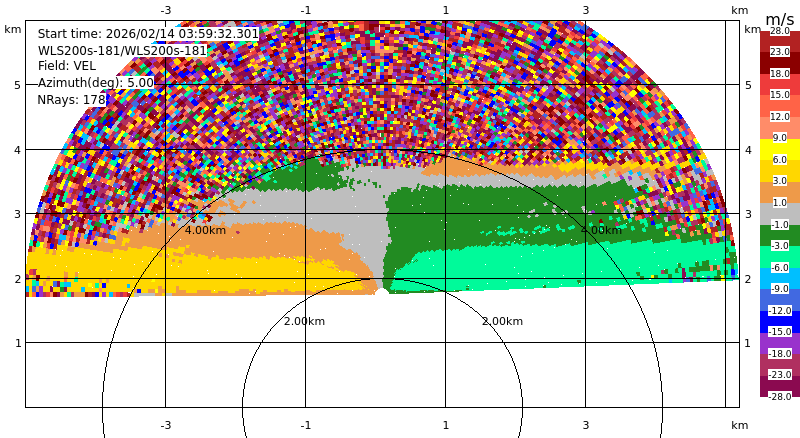Click the 'Field: VEL' annotation
The height and width of the screenshot is (438, 800).
67,66
